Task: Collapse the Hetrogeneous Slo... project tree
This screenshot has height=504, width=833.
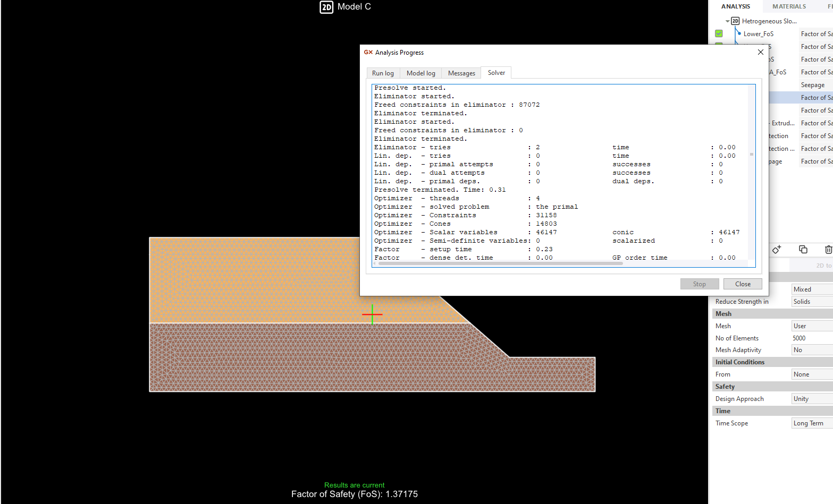Action: pos(727,21)
